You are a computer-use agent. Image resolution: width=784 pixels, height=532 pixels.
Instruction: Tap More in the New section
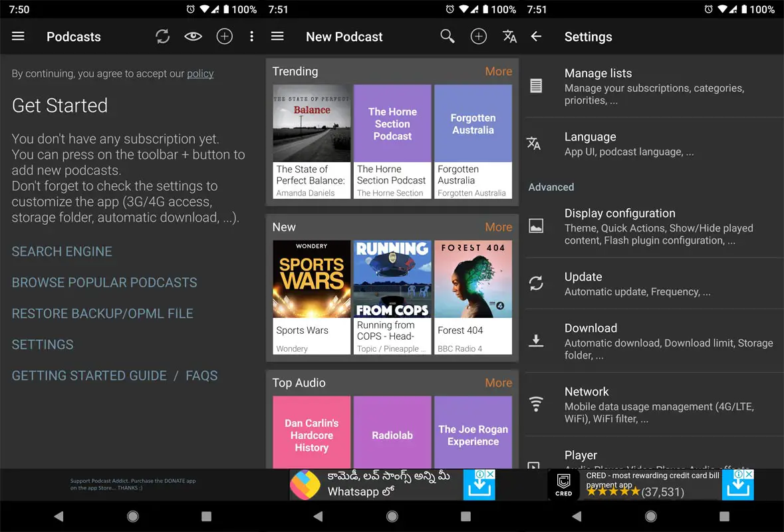(x=499, y=227)
